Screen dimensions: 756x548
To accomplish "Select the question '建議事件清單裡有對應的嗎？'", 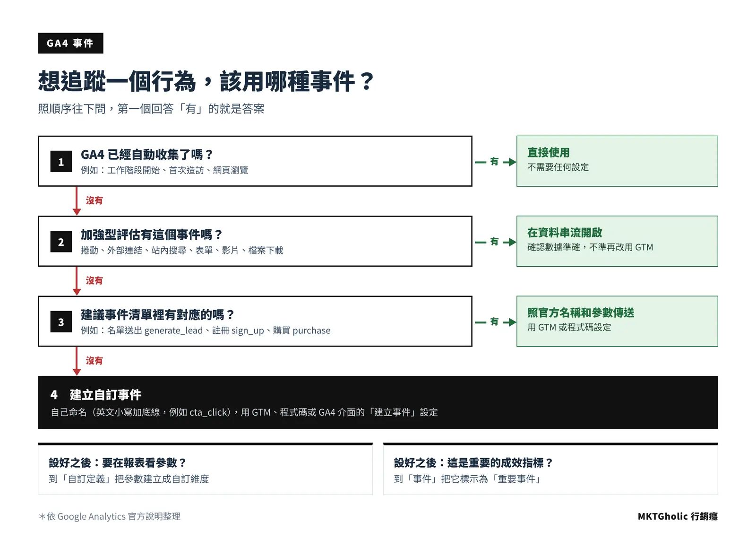I will tap(157, 315).
